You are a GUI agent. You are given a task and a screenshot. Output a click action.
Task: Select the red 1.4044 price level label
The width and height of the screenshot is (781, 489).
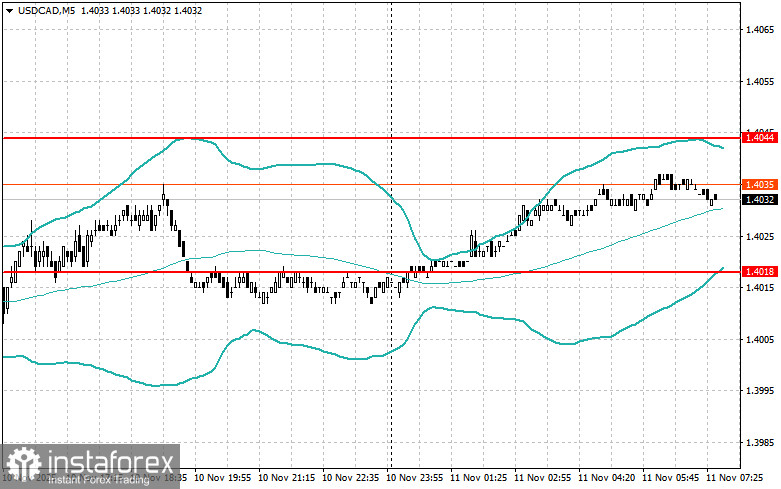759,137
